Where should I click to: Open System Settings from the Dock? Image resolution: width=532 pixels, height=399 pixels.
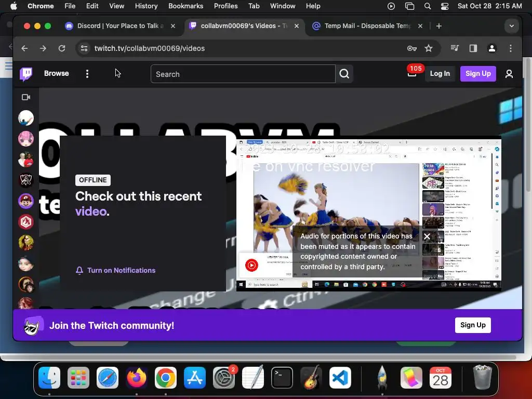click(224, 378)
